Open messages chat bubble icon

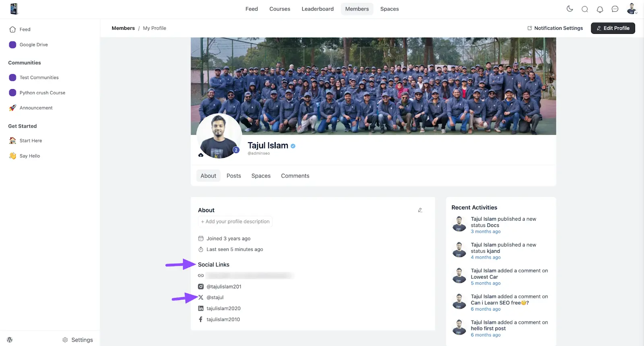(x=615, y=9)
